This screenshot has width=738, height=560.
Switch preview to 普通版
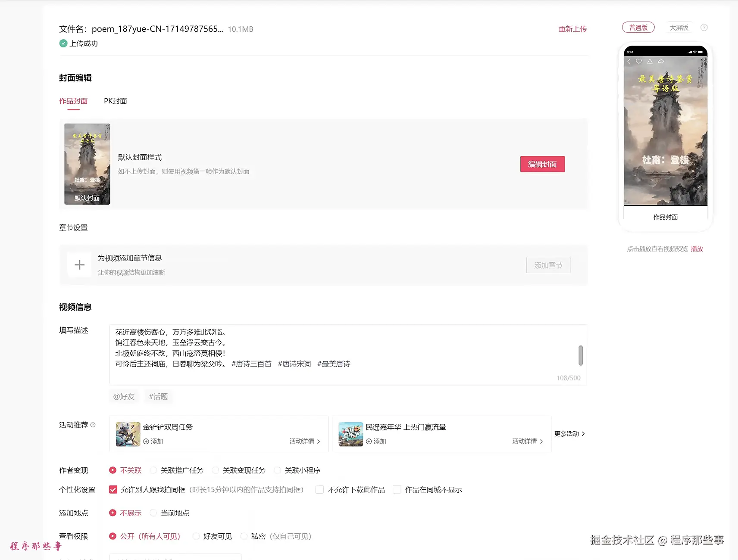(638, 28)
